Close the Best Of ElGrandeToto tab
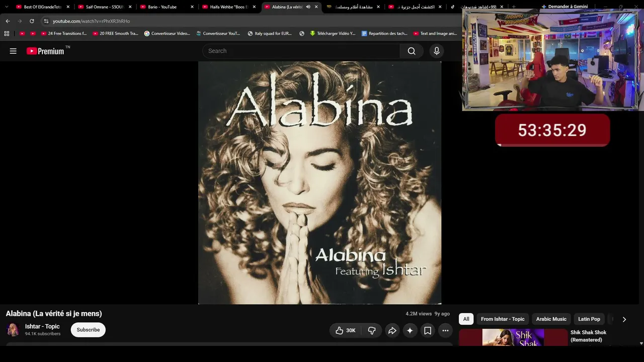 coord(68,7)
